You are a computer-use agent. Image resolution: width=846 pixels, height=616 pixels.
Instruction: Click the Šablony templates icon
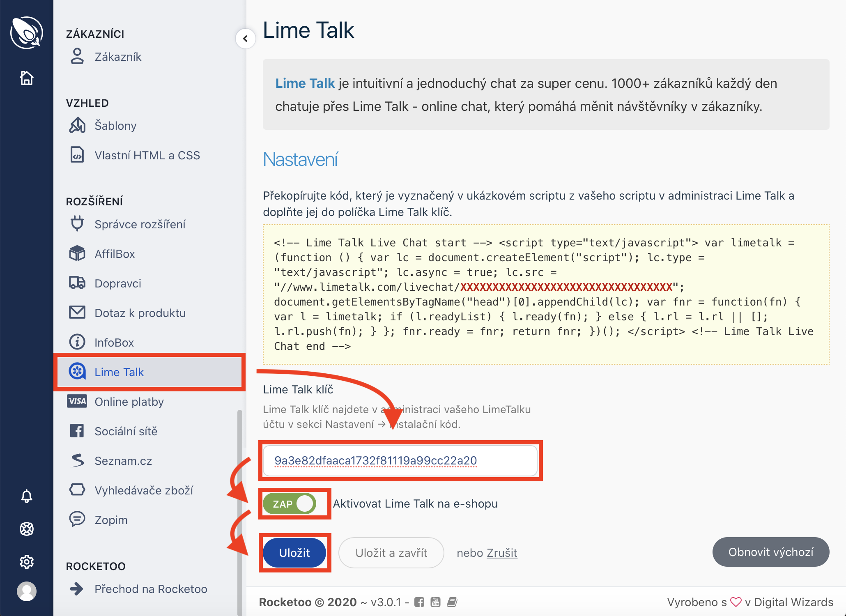tap(77, 125)
